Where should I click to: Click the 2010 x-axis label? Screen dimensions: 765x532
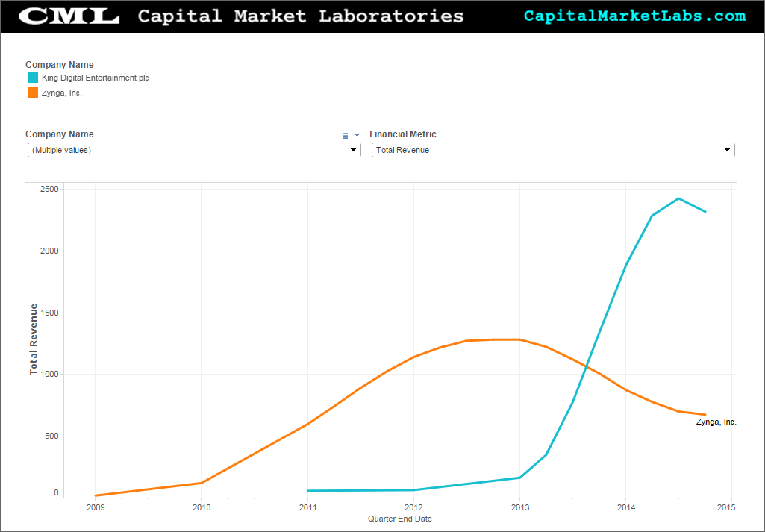[202, 507]
